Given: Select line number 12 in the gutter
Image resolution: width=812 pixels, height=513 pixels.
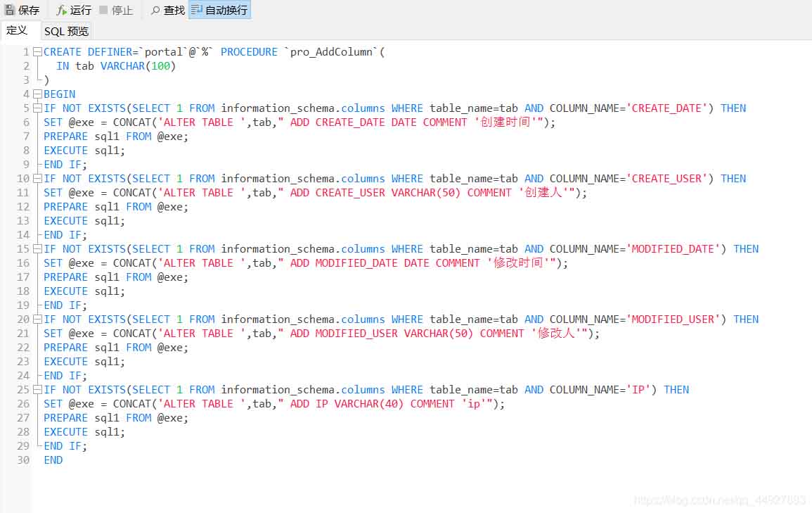Looking at the screenshot, I should [23, 207].
